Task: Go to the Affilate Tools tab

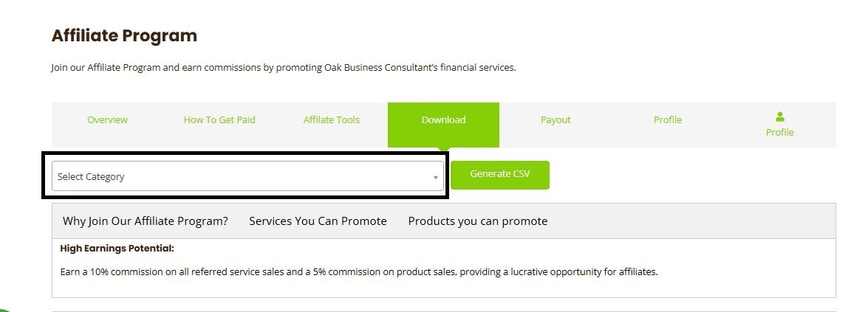Action: point(331,120)
